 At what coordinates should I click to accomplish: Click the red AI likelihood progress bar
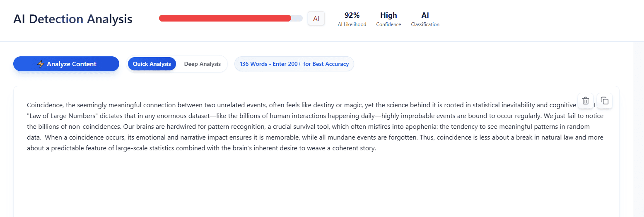(225, 18)
